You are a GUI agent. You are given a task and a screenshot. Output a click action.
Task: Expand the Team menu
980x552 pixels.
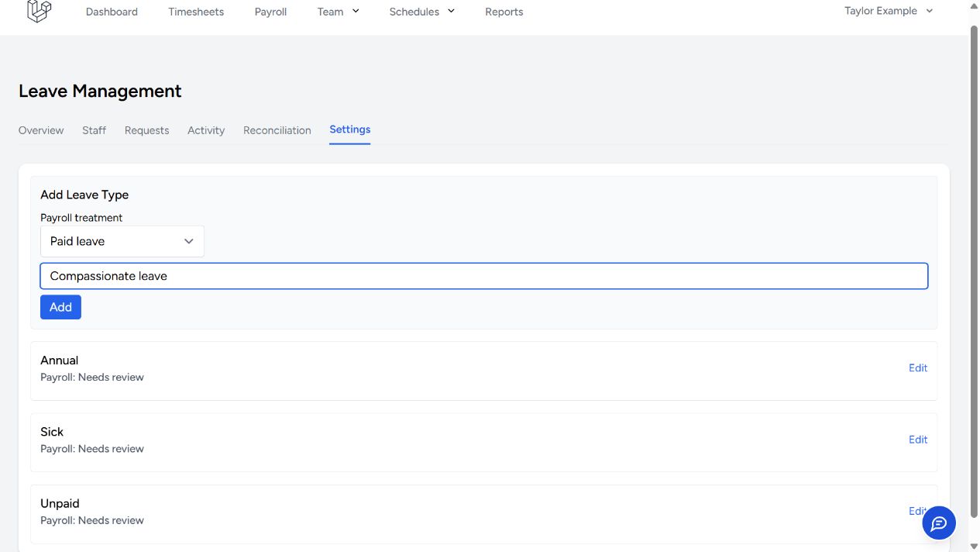click(339, 12)
